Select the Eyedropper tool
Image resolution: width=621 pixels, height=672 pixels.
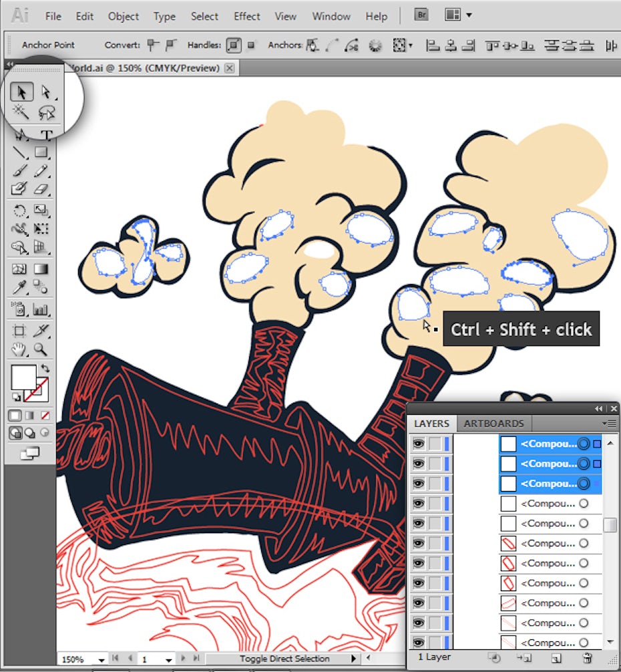click(x=20, y=288)
